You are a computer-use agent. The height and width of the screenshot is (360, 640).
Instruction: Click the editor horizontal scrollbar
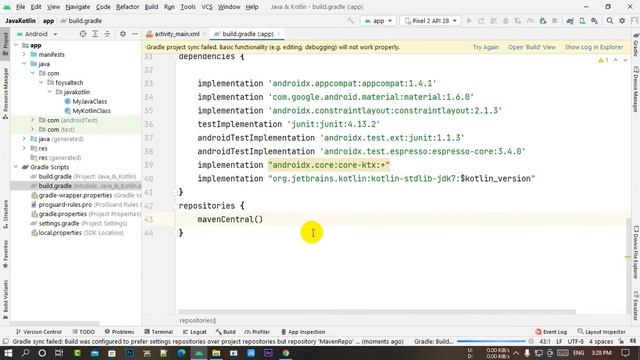pos(377,312)
